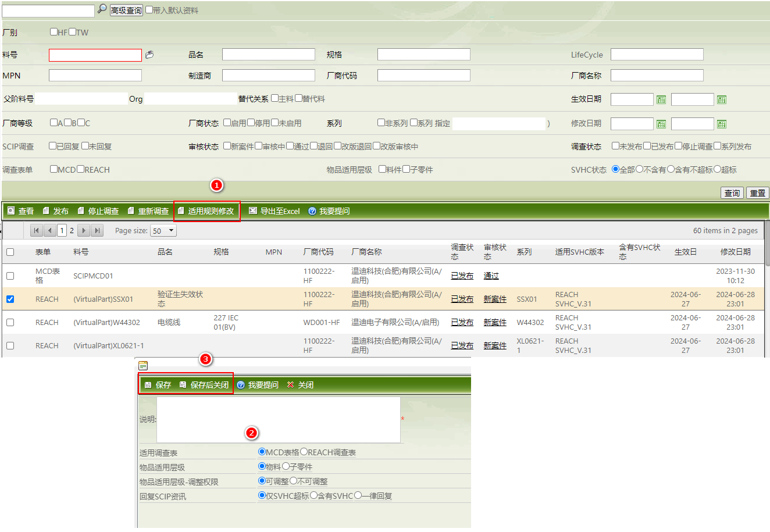The width and height of the screenshot is (770, 532).
Task: Open 适用规则修改 from the toolbar
Action: [206, 211]
